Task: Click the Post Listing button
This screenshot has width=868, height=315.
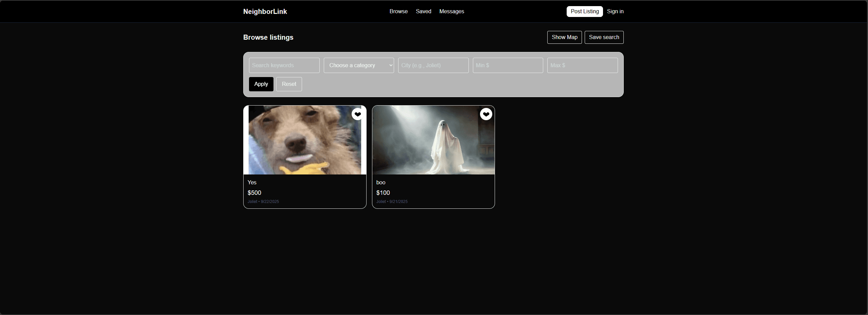Action: (x=584, y=12)
